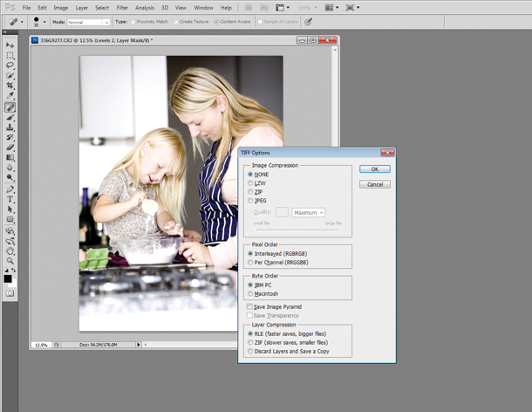This screenshot has height=412, width=532.
Task: Select the Horizontal Type tool
Action: [10, 199]
